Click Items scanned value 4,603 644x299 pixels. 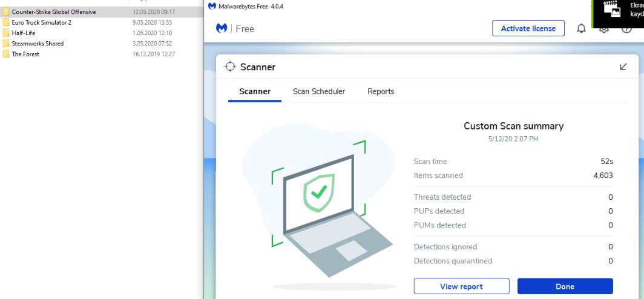[x=603, y=176]
